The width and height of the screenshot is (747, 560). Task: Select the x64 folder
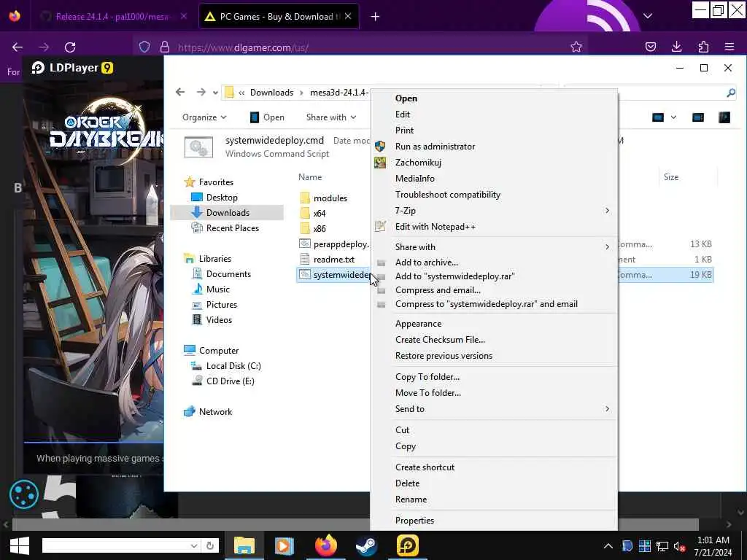(320, 214)
